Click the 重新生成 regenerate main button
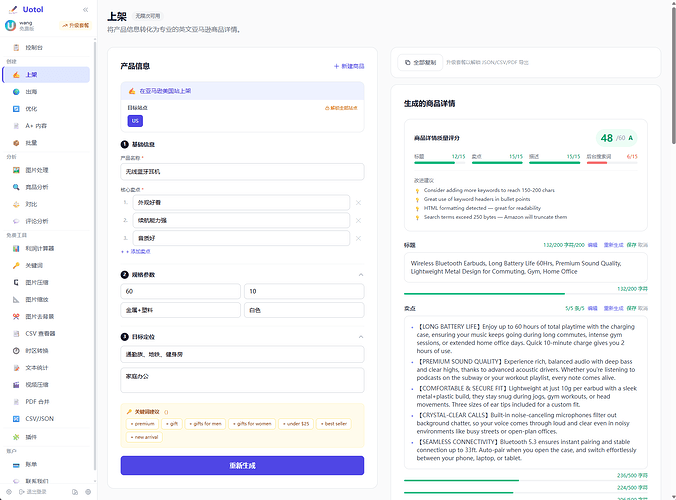The image size is (676, 500). [x=242, y=466]
